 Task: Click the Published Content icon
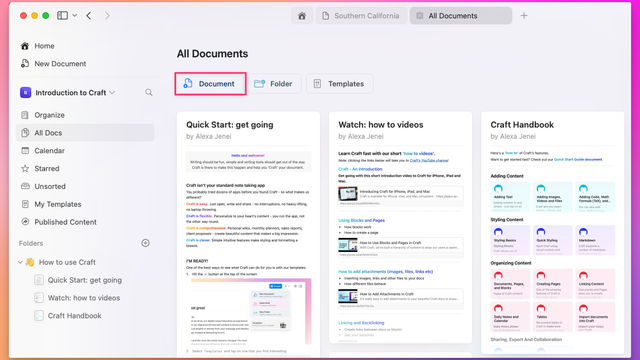click(x=25, y=222)
